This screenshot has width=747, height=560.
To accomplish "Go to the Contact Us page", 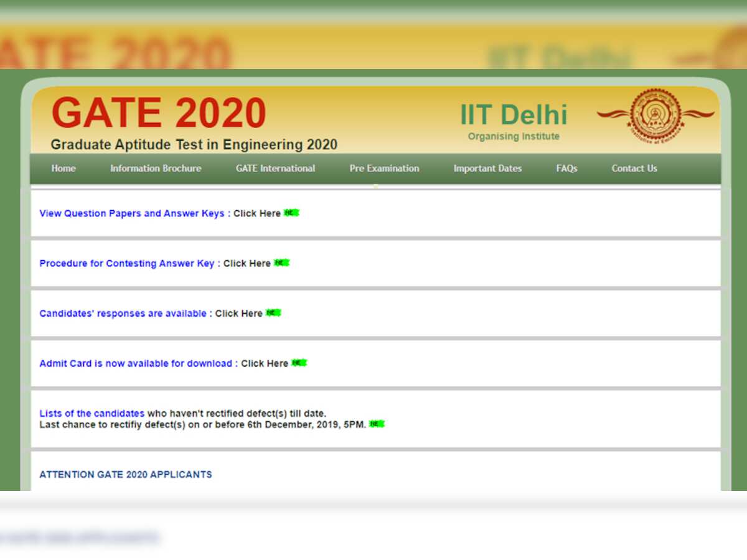I will [634, 168].
